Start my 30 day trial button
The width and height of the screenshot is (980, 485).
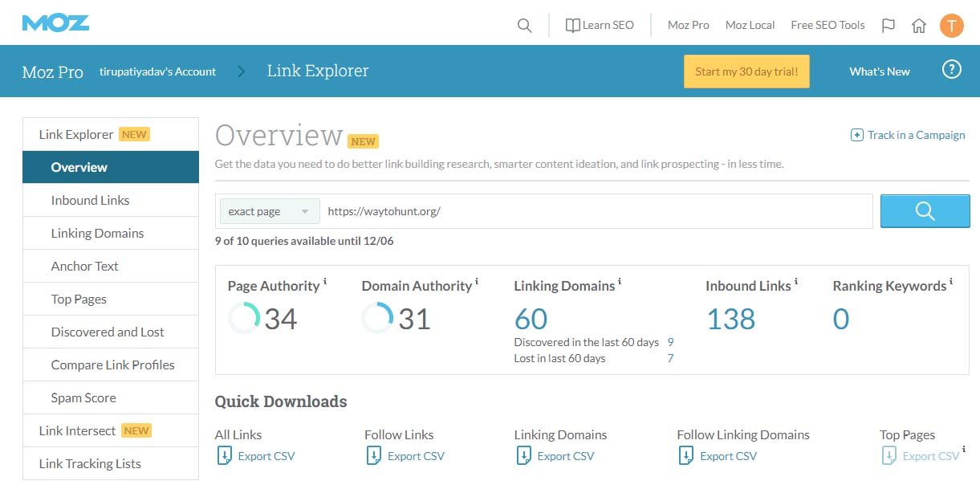pyautogui.click(x=746, y=71)
